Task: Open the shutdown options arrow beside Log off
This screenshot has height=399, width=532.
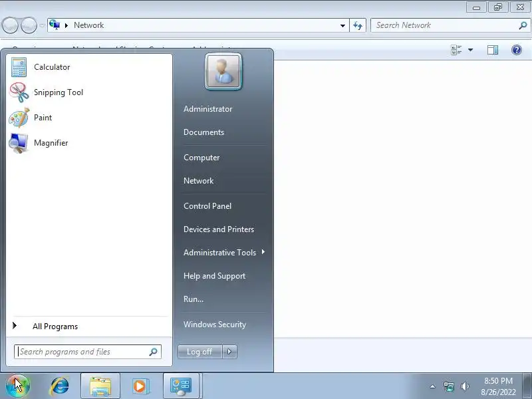Action: pos(229,352)
